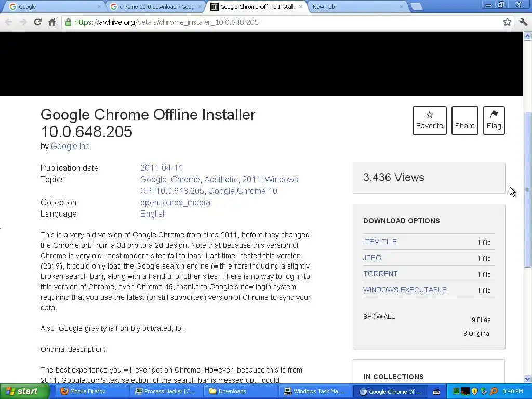Click the scrollbar up arrow
This screenshot has height=399, width=532.
(x=527, y=36)
